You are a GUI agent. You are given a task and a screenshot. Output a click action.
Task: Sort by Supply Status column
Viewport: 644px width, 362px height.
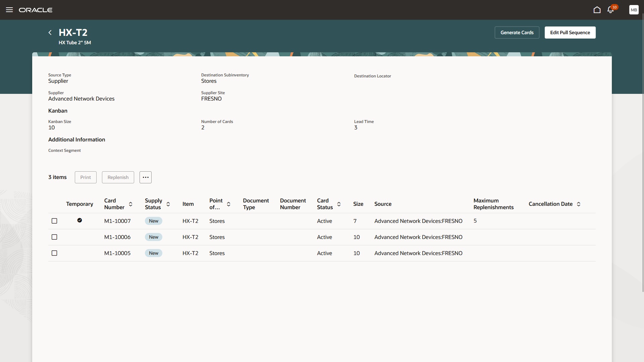(x=168, y=204)
